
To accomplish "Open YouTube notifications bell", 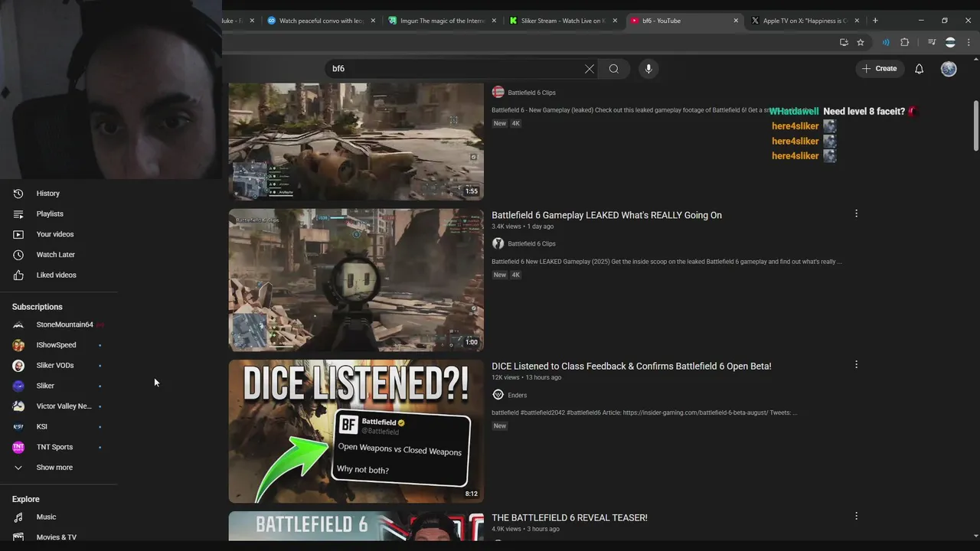I will (x=920, y=69).
